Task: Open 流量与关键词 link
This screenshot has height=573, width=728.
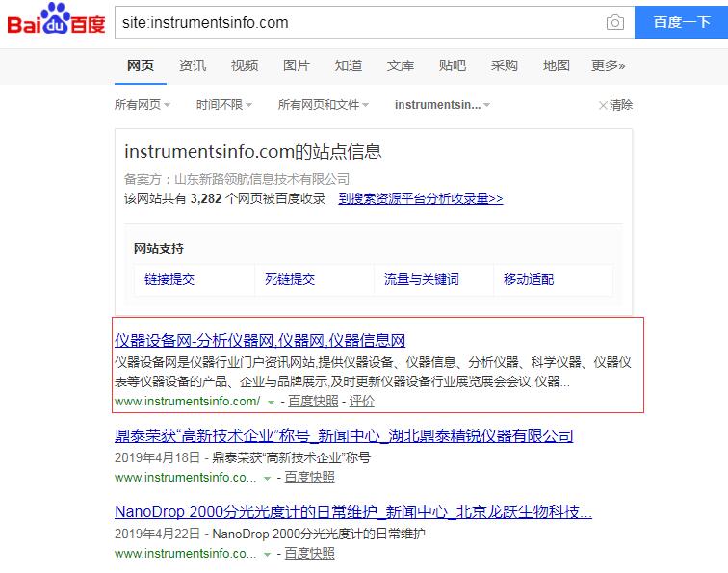Action: [421, 279]
